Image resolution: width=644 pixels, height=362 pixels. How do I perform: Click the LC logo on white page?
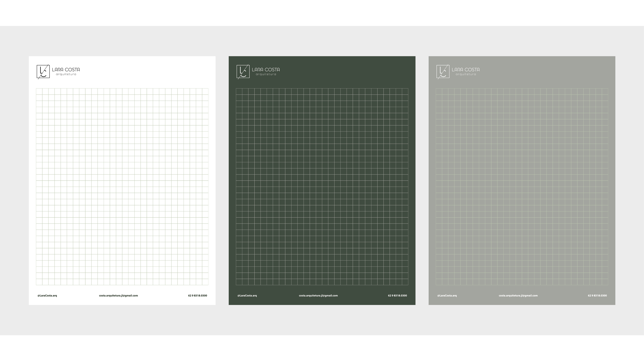click(x=43, y=71)
